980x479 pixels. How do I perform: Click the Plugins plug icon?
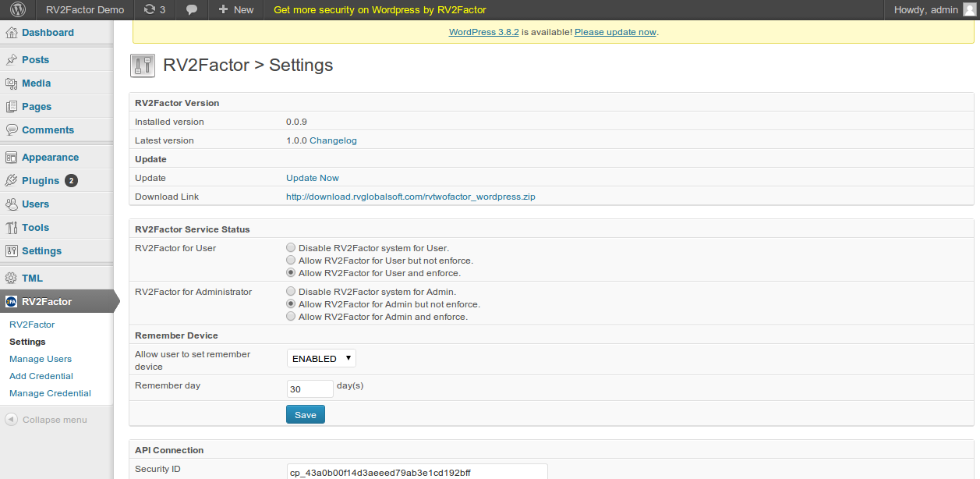(x=12, y=181)
